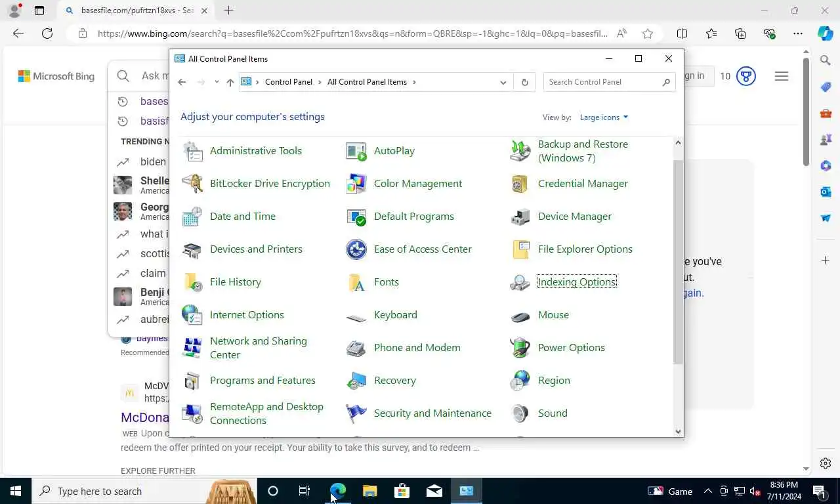Open the File History icon
Screen dimensions: 840x504
tap(192, 282)
